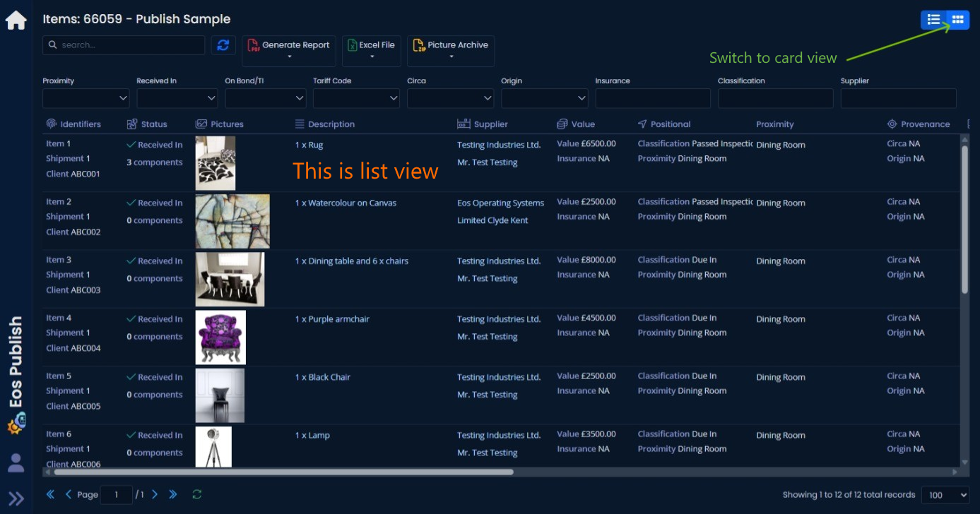The height and width of the screenshot is (514, 980).
Task: Expand the Origin filter dropdown
Action: coord(545,98)
